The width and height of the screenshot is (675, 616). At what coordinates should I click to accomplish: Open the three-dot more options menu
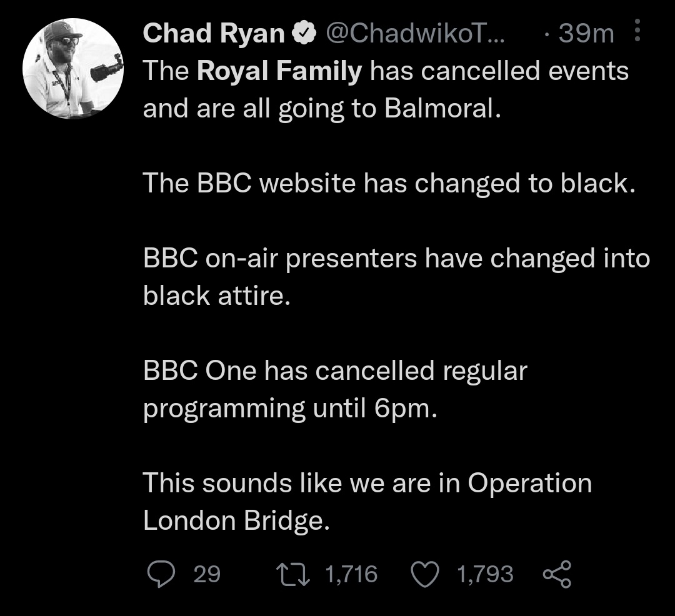point(637,30)
